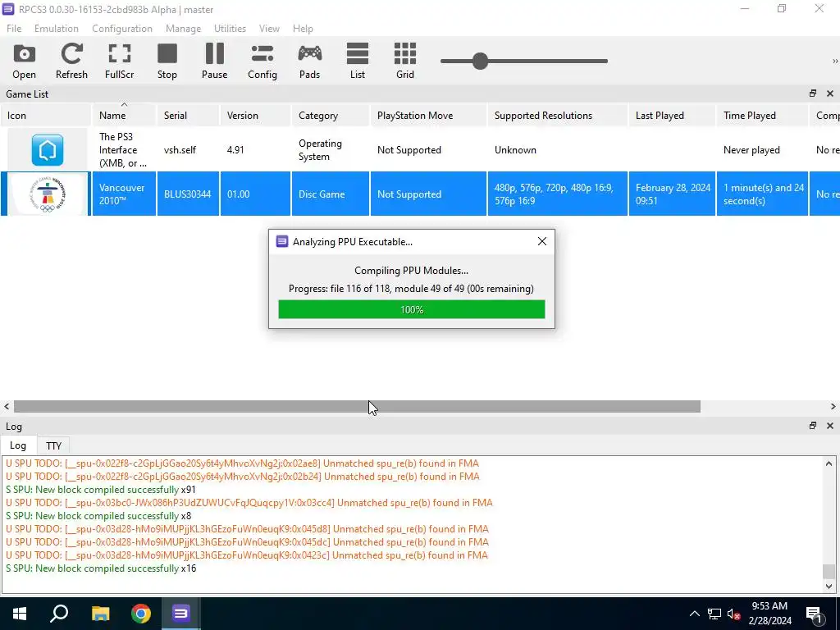
Task: Click the vsh.self serial cell
Action: click(x=188, y=150)
